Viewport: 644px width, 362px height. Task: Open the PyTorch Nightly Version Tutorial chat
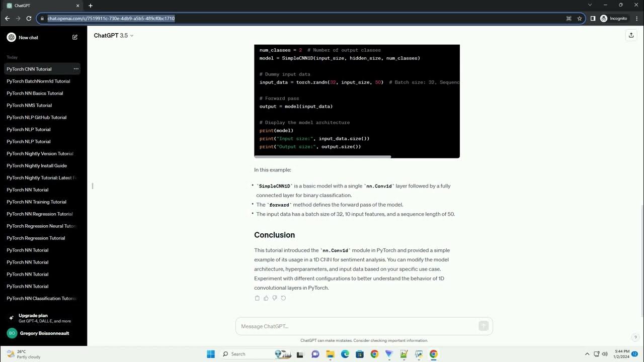tap(40, 153)
